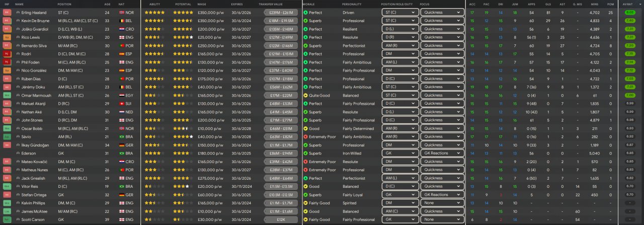The image size is (644, 225).
Task: Open Ederson's GK Reactions focus dropdown
Action: (x=442, y=154)
